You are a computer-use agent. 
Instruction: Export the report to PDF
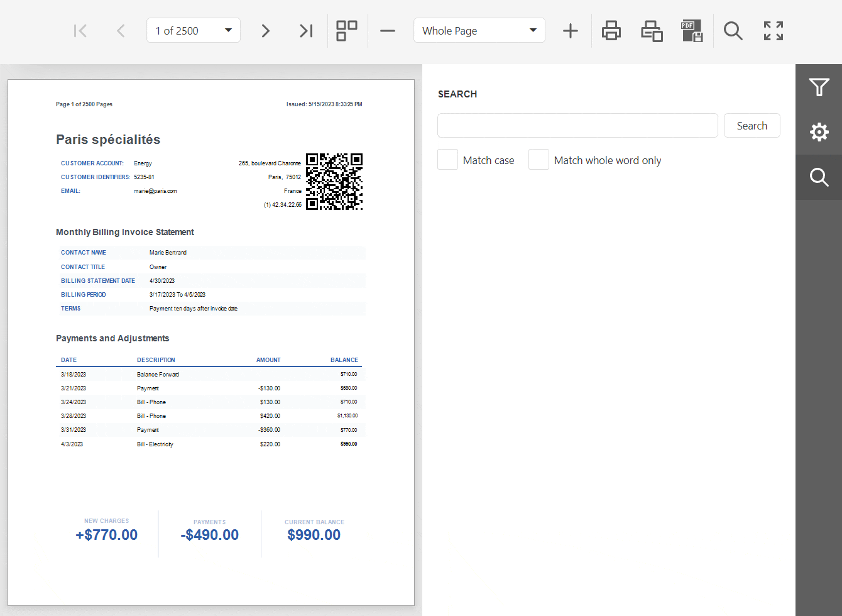coord(692,30)
